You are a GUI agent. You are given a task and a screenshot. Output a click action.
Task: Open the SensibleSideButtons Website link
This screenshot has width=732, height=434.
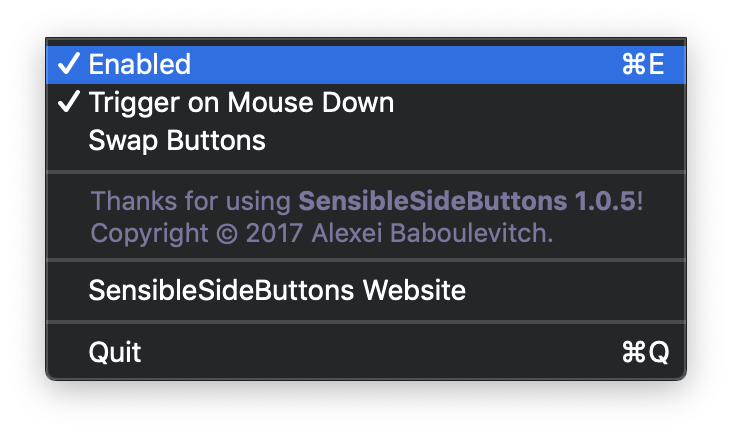pyautogui.click(x=277, y=291)
